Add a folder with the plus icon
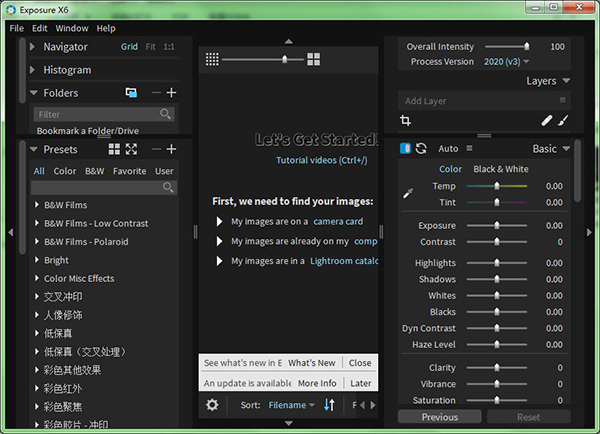The image size is (600, 434). 171,93
